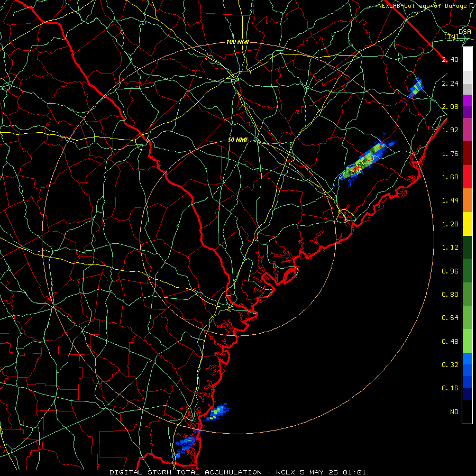
Task: Click the "0.64" legend value label
Action: tap(450, 317)
